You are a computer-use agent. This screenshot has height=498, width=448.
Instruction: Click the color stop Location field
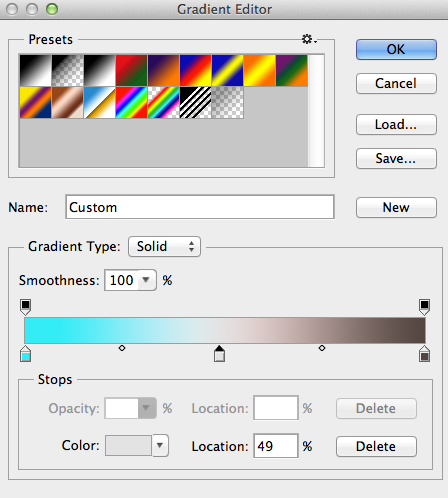coord(276,446)
